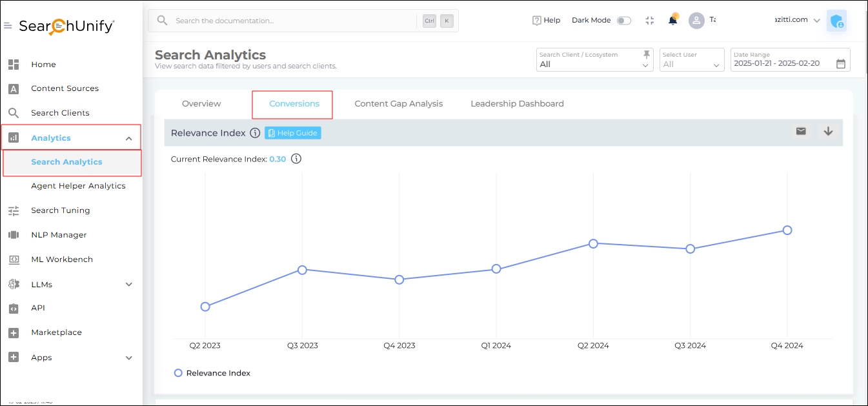
Task: Expand the Apps sidebar section
Action: [x=128, y=358]
